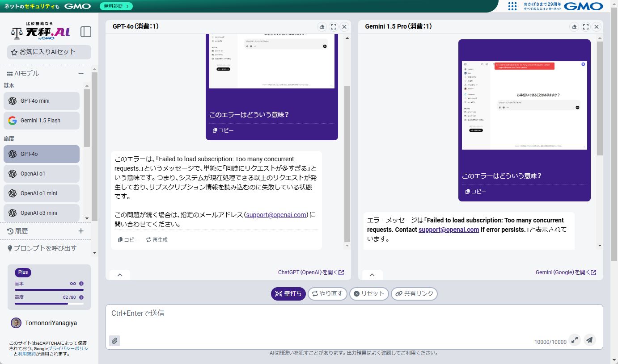
Task: Open the GPT-4o panel in fullscreen mode
Action: pos(333,26)
